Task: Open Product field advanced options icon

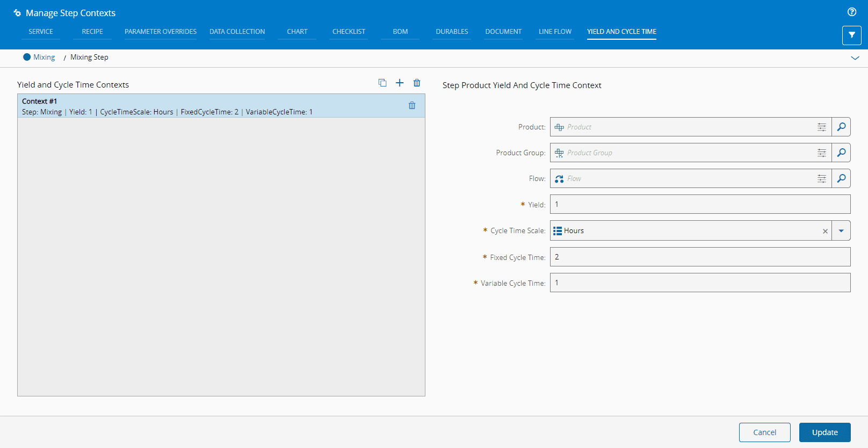Action: [821, 127]
